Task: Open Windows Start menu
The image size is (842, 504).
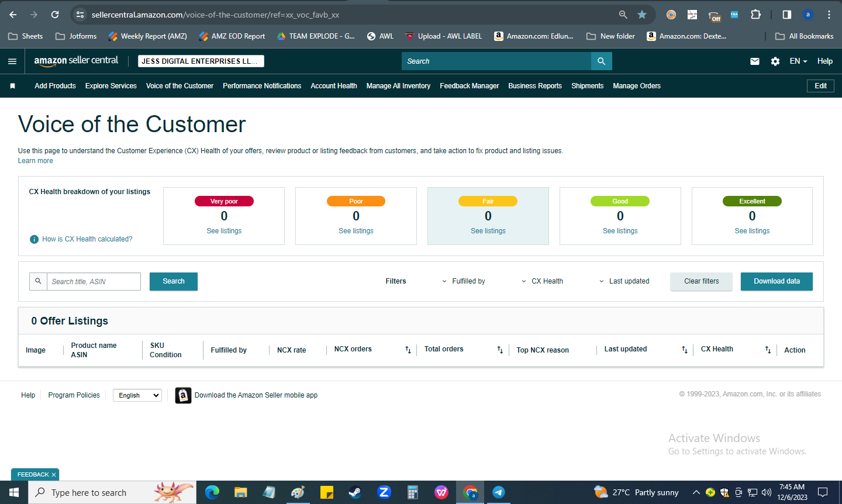Action: [14, 492]
